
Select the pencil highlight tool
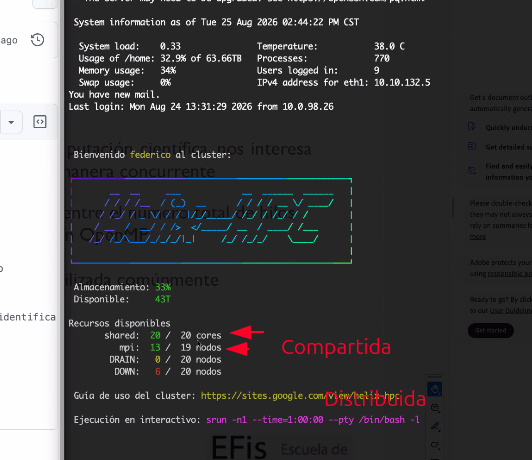435,427
